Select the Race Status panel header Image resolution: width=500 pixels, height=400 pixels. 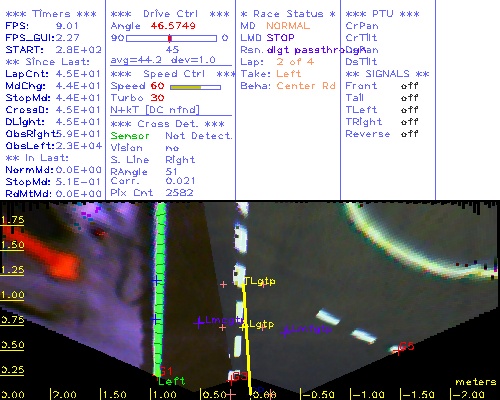click(288, 14)
